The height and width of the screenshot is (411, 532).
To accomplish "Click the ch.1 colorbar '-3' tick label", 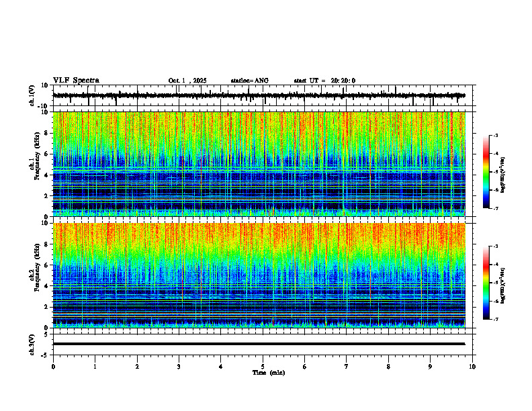I will tap(496, 136).
